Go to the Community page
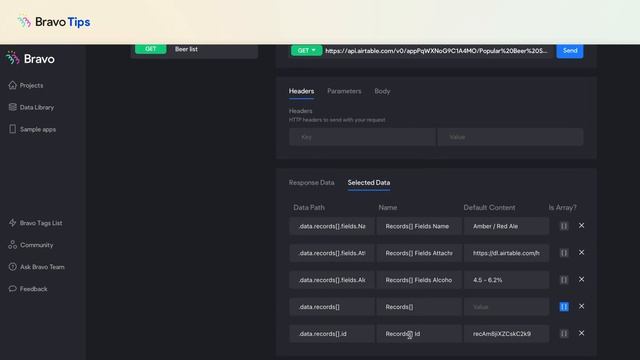 point(31,245)
